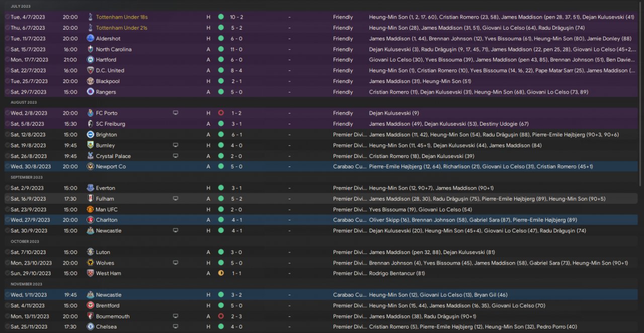Open the Crystal Palace team link

(113, 156)
